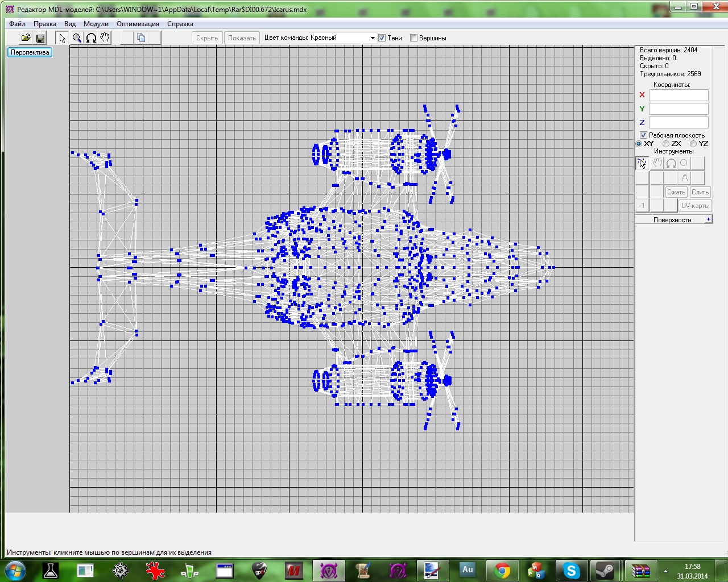This screenshot has height=582, width=728.
Task: Click the Перспектива view button
Action: (x=30, y=52)
